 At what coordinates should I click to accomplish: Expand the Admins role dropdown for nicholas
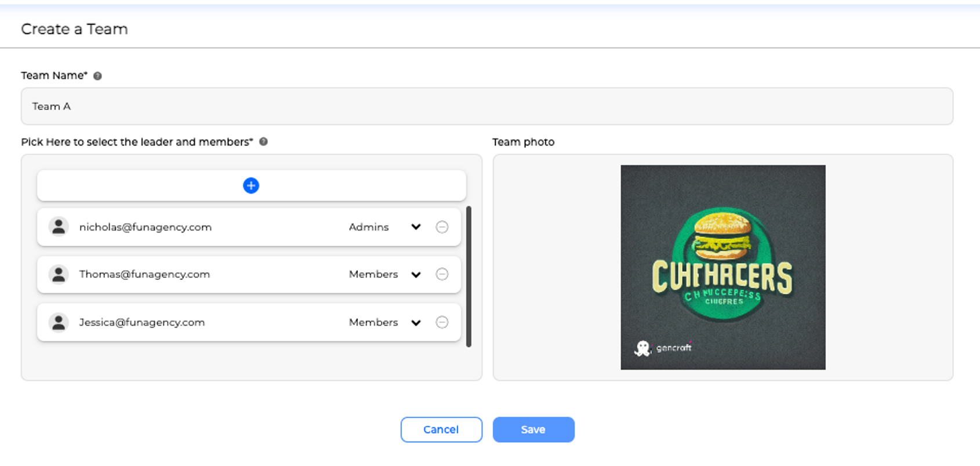pos(416,227)
